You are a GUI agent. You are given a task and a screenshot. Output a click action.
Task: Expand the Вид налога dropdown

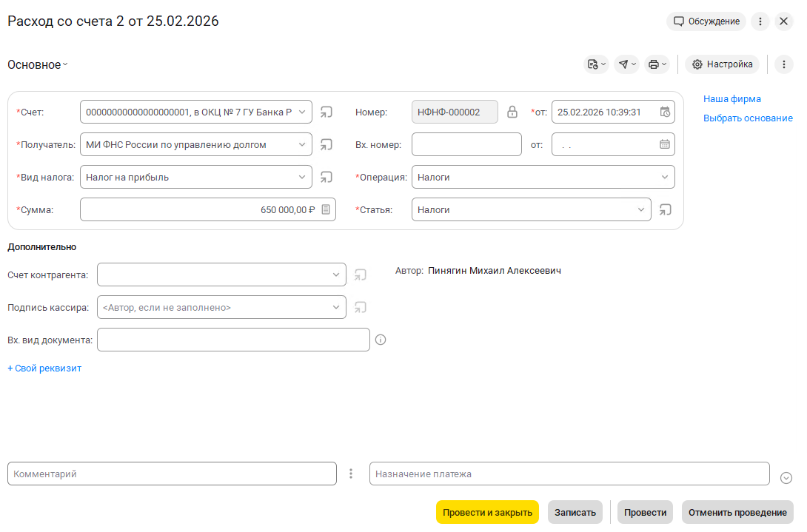tap(302, 178)
